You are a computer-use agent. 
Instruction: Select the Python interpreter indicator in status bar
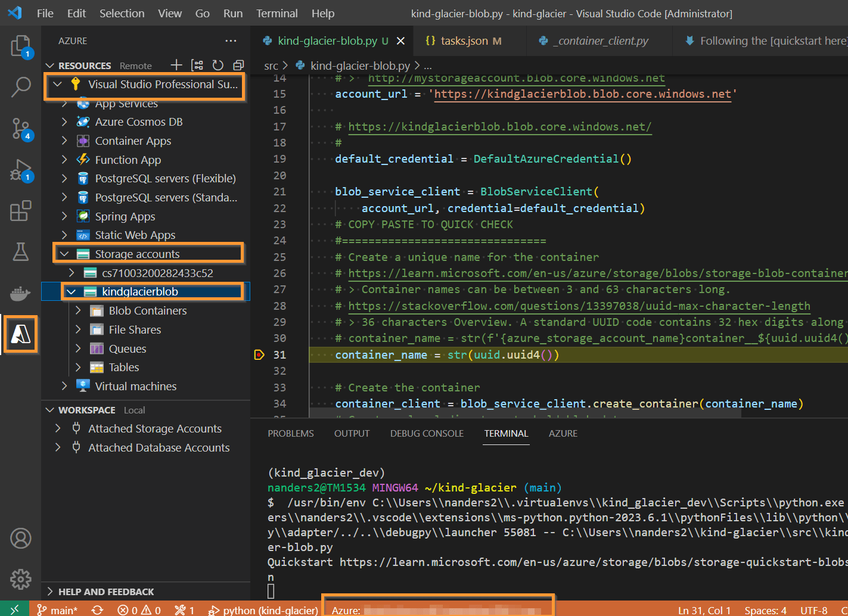[x=262, y=611]
